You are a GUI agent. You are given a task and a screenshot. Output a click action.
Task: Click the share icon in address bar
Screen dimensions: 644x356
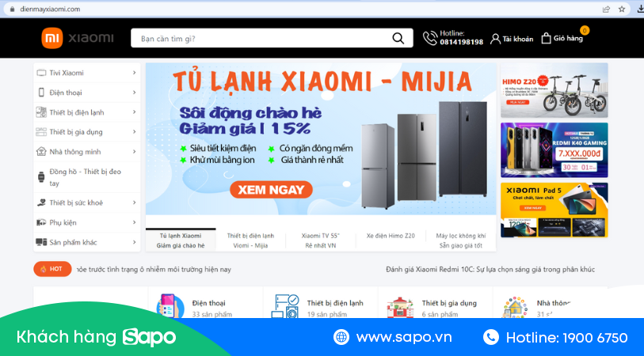[x=606, y=9]
